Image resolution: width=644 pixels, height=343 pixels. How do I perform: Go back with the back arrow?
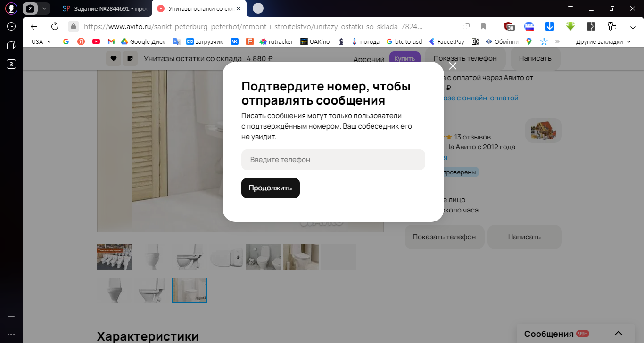(x=34, y=26)
